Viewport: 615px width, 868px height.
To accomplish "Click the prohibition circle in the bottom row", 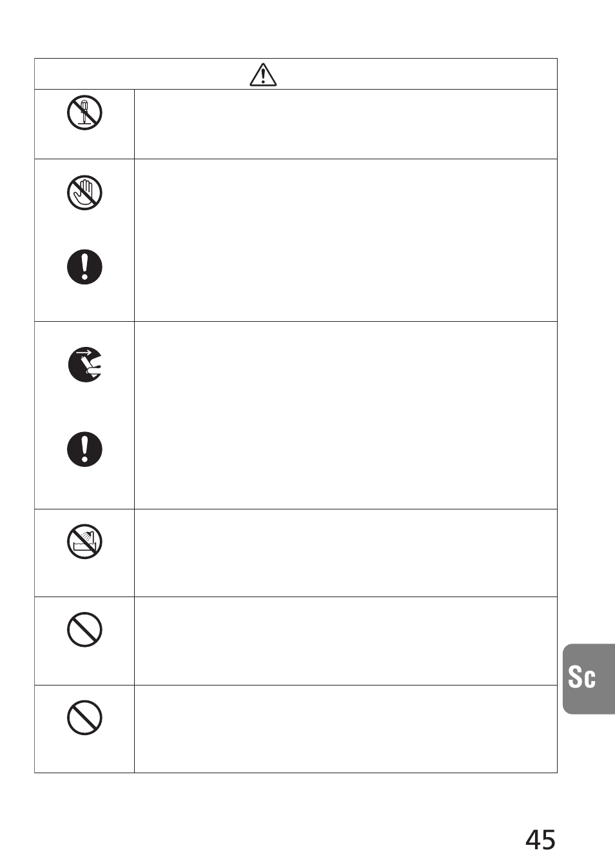I will click(x=84, y=717).
